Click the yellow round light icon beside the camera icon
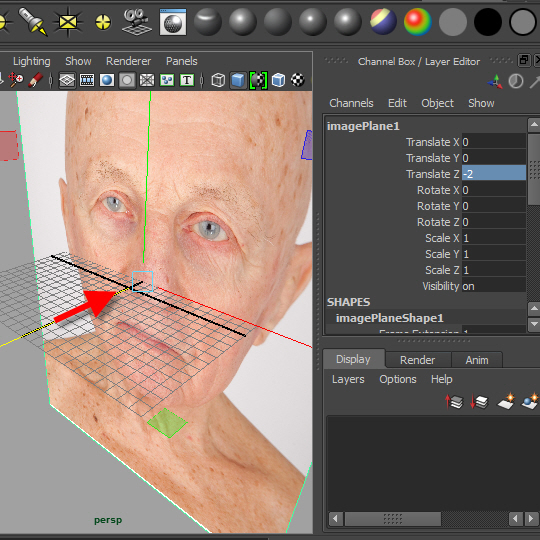The height and width of the screenshot is (540, 540). [103, 23]
